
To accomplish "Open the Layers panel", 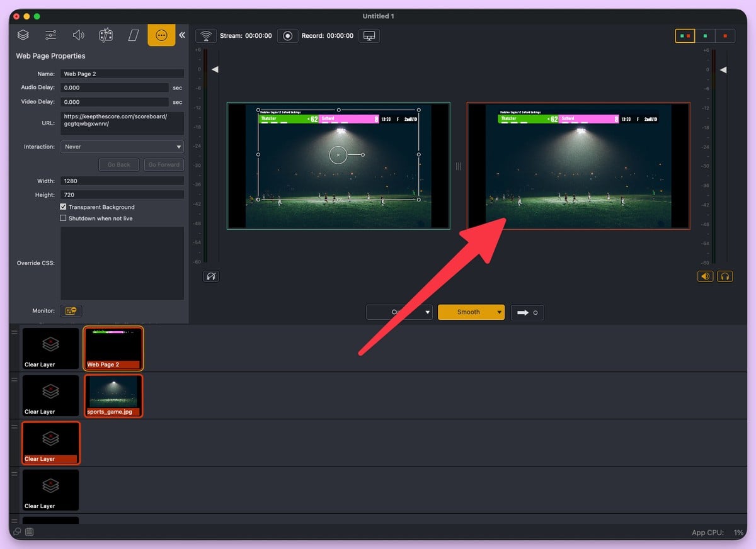I will click(x=23, y=35).
